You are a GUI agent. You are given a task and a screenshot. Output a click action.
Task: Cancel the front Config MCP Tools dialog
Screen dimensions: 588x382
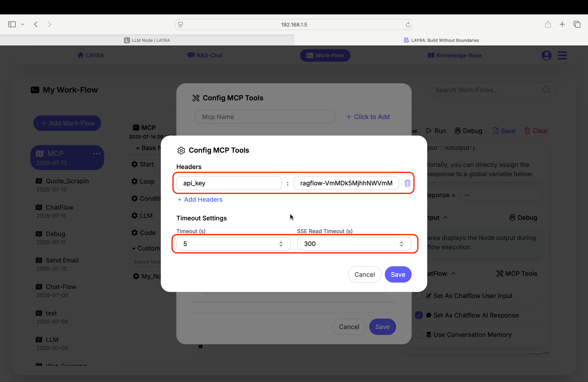pyautogui.click(x=365, y=274)
